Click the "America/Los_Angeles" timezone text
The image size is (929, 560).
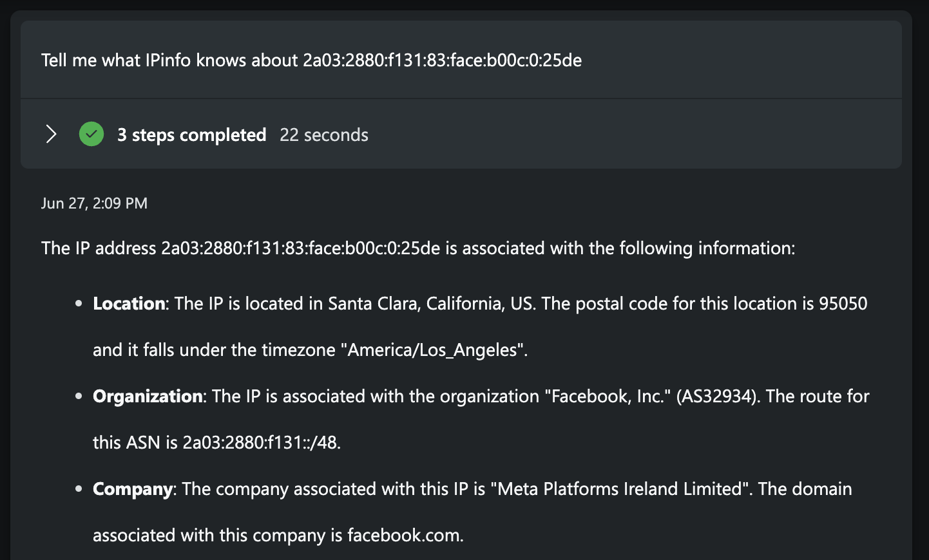tap(435, 350)
